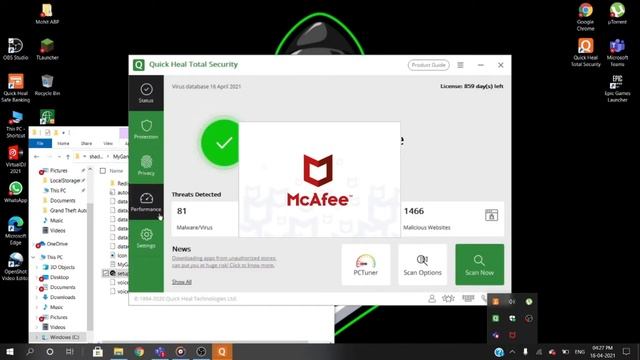Click the ENG language indicator

(580, 351)
